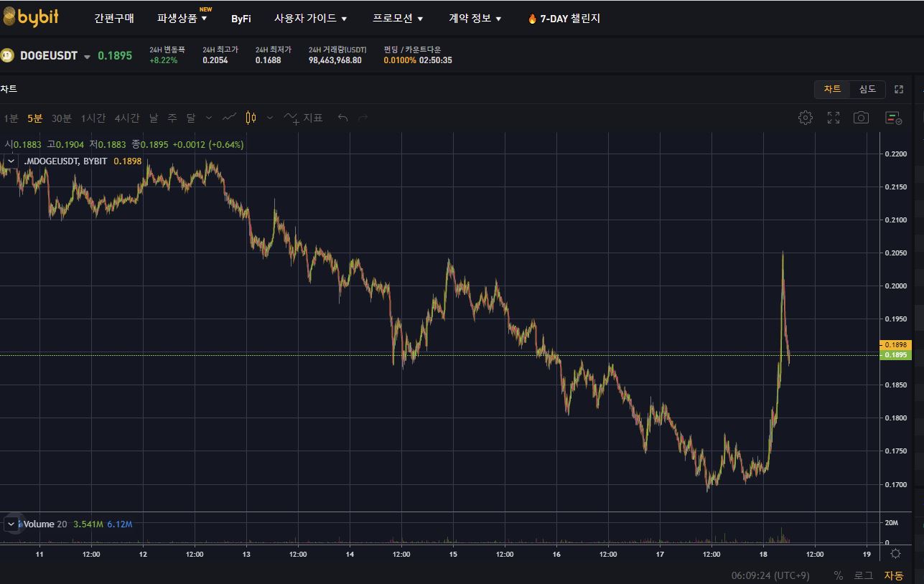
Task: Open the 파생상품 menu
Action: click(x=182, y=19)
